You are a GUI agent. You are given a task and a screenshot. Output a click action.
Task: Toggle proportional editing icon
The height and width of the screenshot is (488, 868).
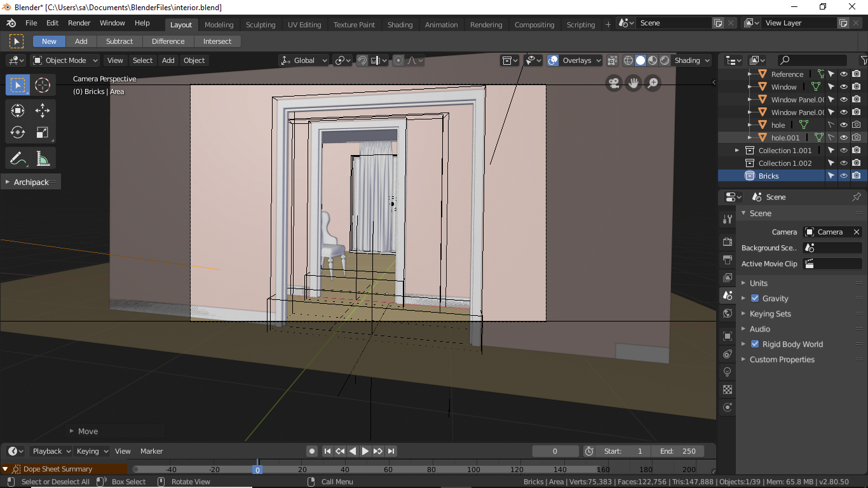(x=398, y=60)
